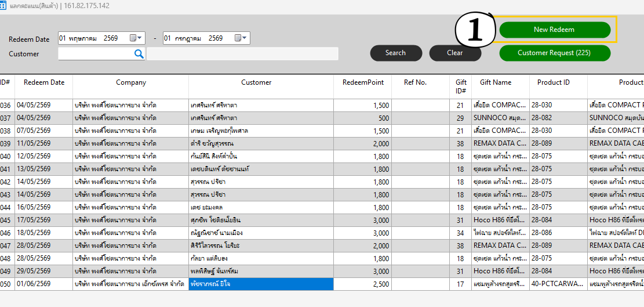Click the Redeem Date column header
This screenshot has height=307, width=644.
[x=44, y=82]
